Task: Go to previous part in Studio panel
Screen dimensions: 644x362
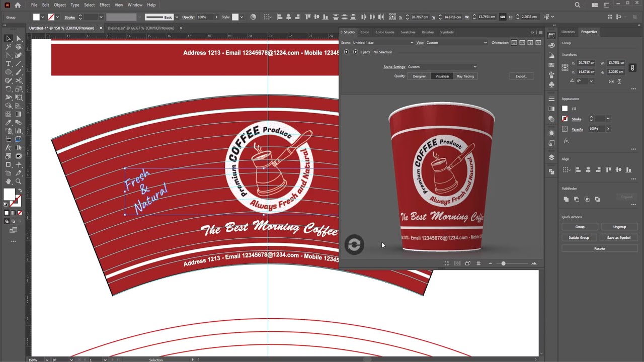Action: click(x=346, y=52)
